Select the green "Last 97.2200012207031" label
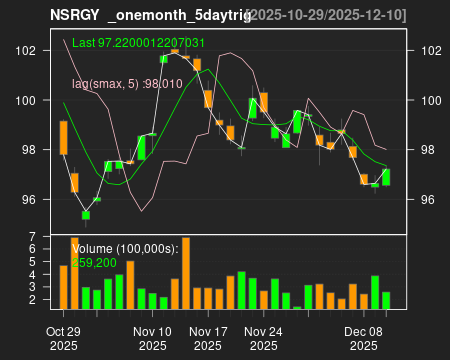The image size is (450, 360). coord(138,43)
